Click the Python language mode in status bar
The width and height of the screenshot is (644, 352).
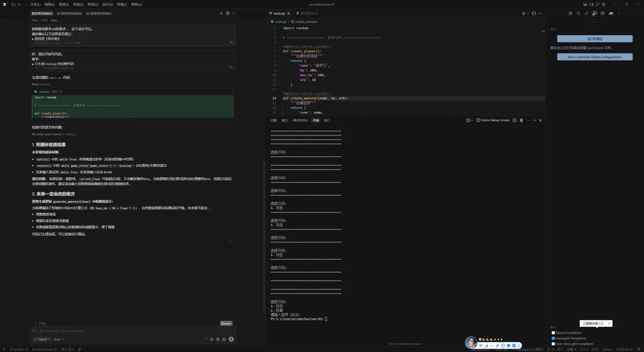click(x=607, y=349)
